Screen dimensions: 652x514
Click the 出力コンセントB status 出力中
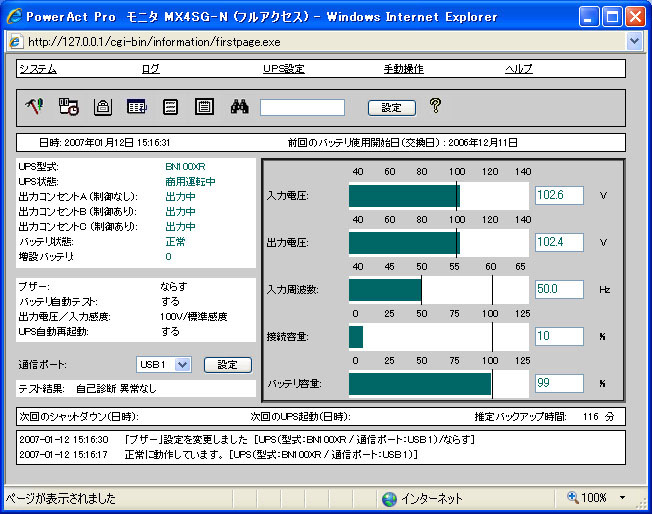tap(180, 212)
